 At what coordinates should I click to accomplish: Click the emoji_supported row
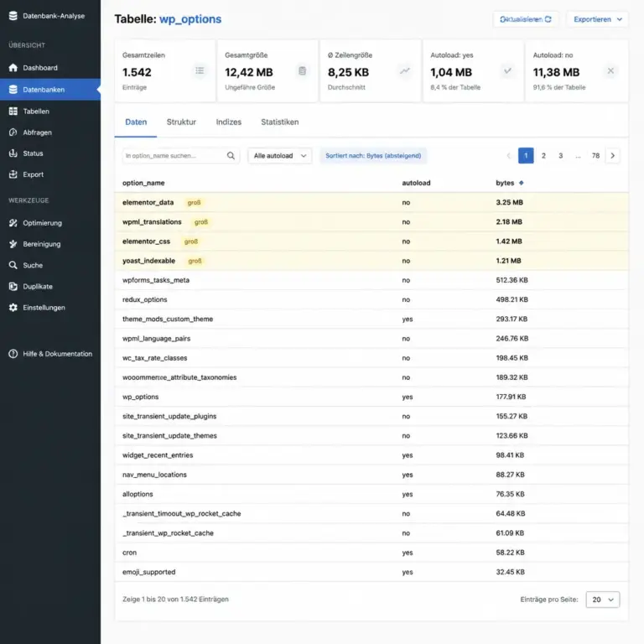coord(371,572)
